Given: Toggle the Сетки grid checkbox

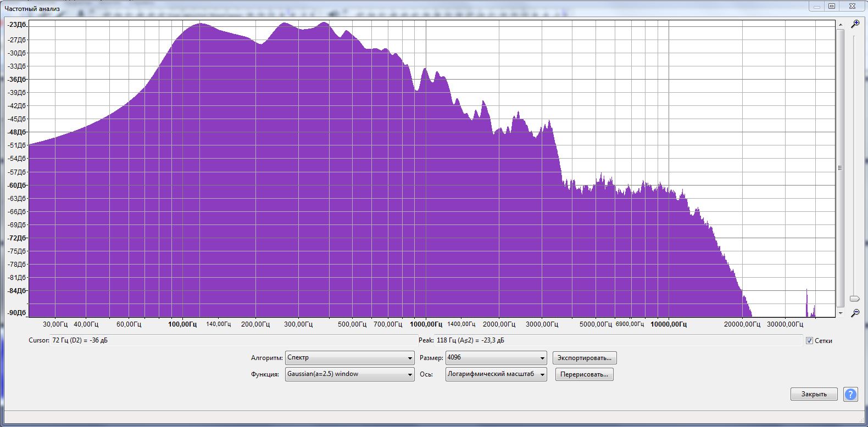Looking at the screenshot, I should pyautogui.click(x=809, y=341).
